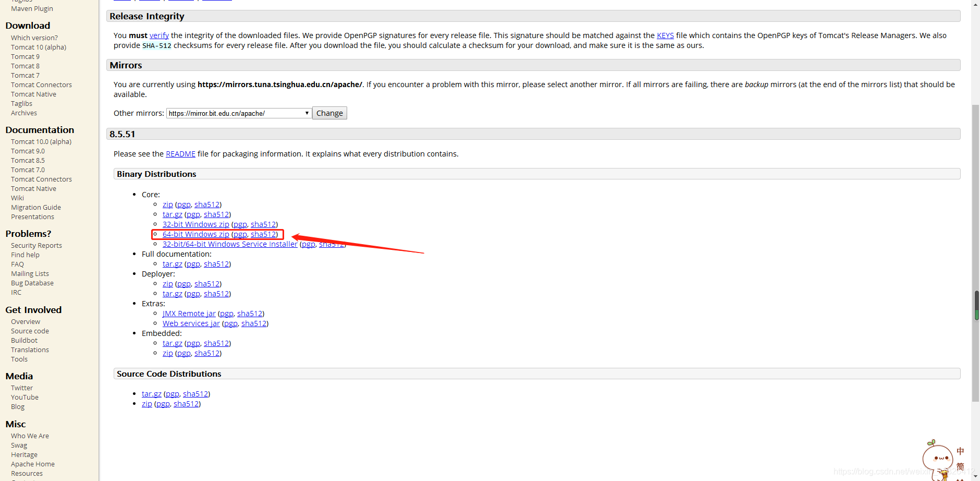Download the 32-bit/64-bit Windows Service Installer
Screen dimensions: 980x481
[230, 244]
